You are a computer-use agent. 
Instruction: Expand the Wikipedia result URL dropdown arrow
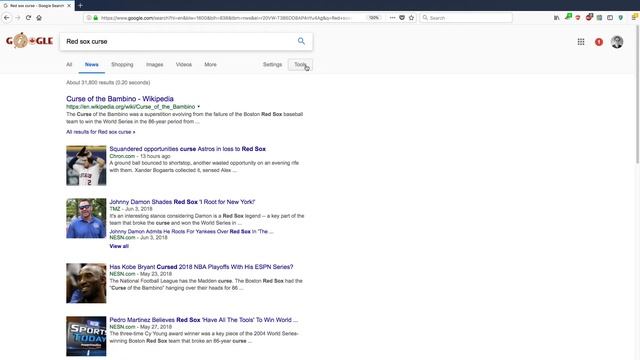pyautogui.click(x=199, y=107)
